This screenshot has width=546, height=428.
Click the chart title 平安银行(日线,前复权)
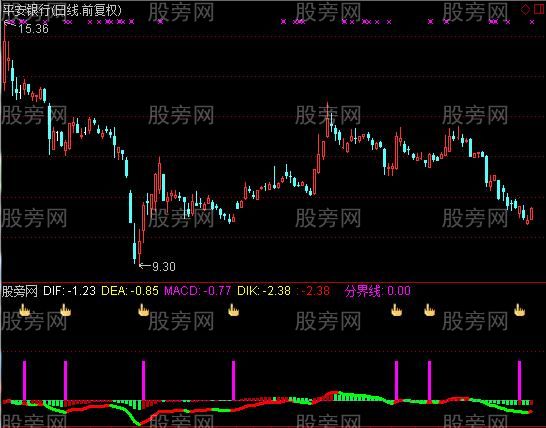pyautogui.click(x=62, y=11)
